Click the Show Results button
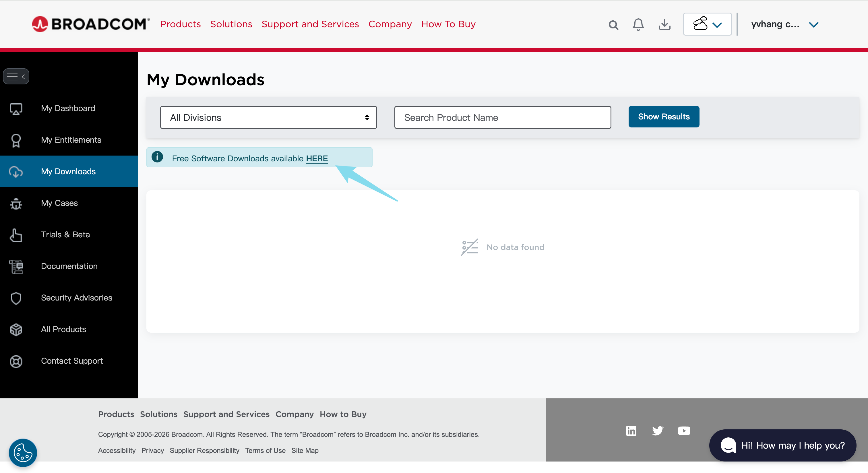868x473 pixels. point(663,117)
